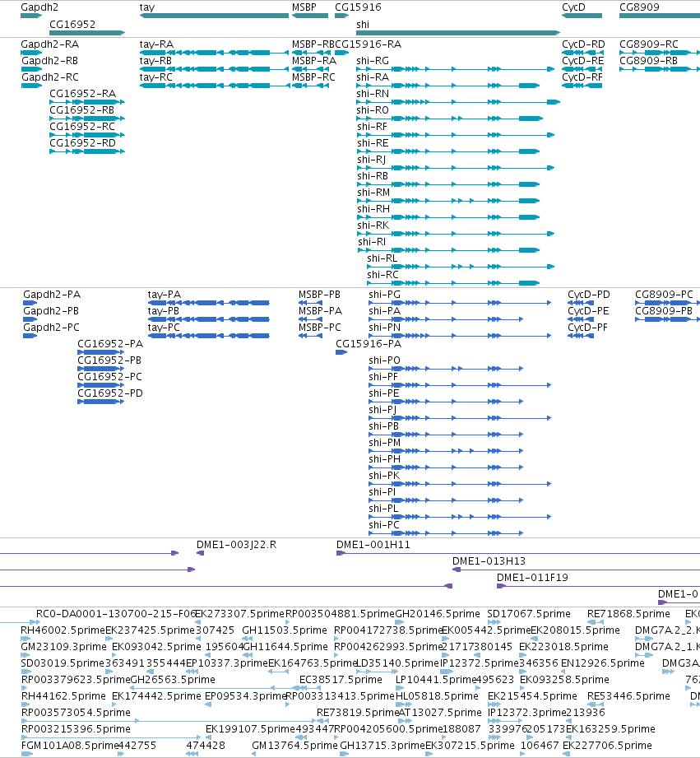Select transcript CG15916-RA
Viewport: 700px width, 758px height.
click(369, 44)
